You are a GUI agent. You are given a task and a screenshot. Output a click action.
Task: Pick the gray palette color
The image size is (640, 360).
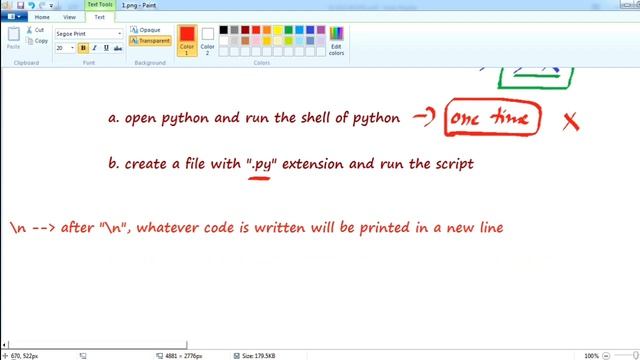point(234,30)
